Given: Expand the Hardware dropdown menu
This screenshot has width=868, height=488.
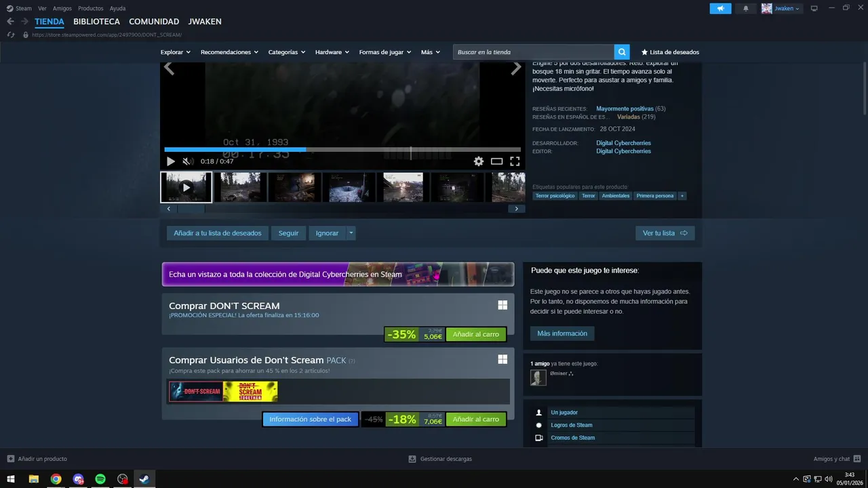Looking at the screenshot, I should (332, 52).
